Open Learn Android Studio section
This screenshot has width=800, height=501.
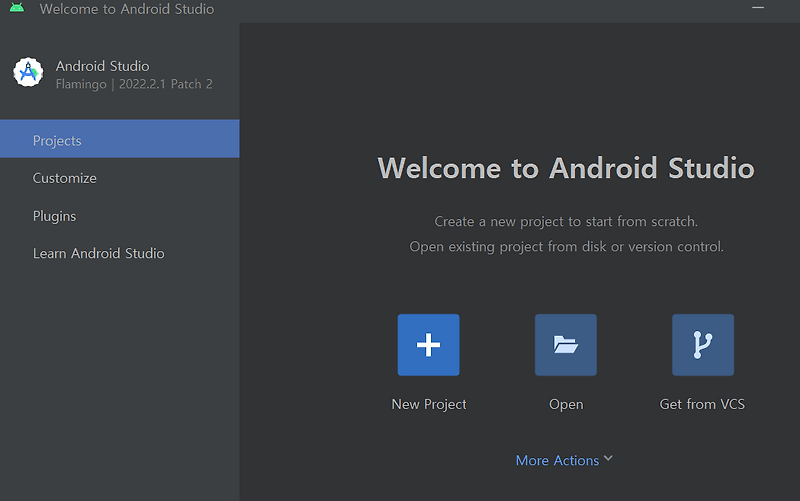point(119,254)
